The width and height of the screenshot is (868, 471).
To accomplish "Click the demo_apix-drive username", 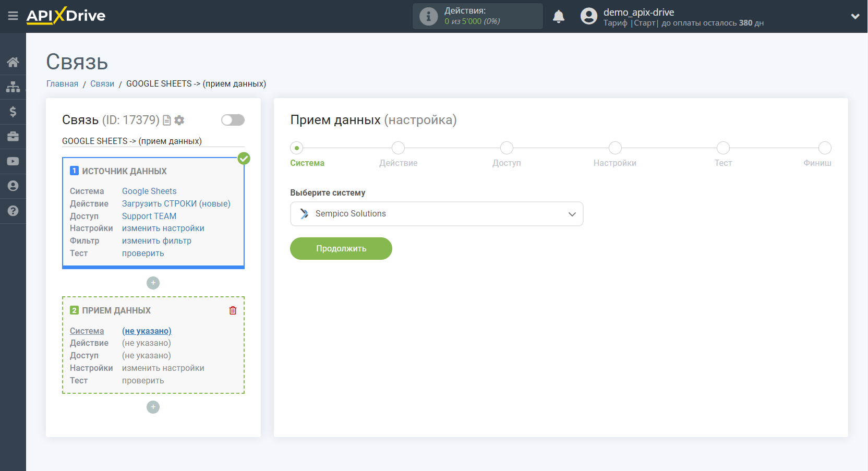I will pyautogui.click(x=638, y=12).
